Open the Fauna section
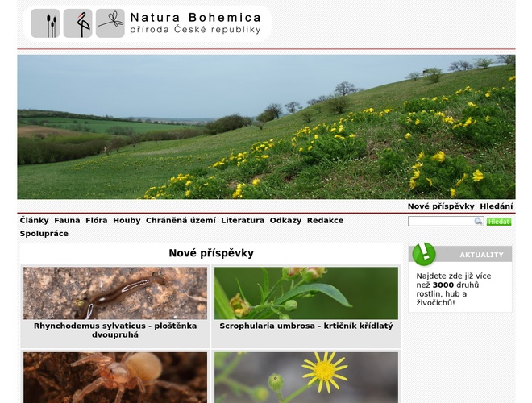Viewport: 532px width, 403px height. (67, 220)
